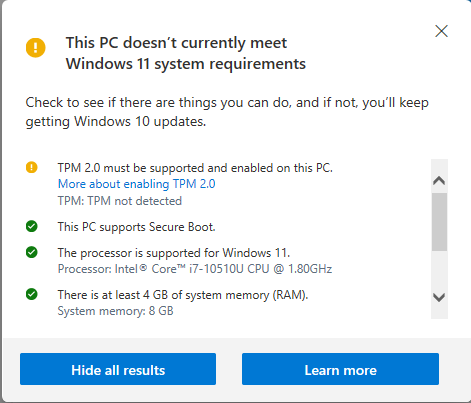This screenshot has height=403, width=471.
Task: Click the TPM 2.0 must be supported message
Action: click(x=195, y=168)
